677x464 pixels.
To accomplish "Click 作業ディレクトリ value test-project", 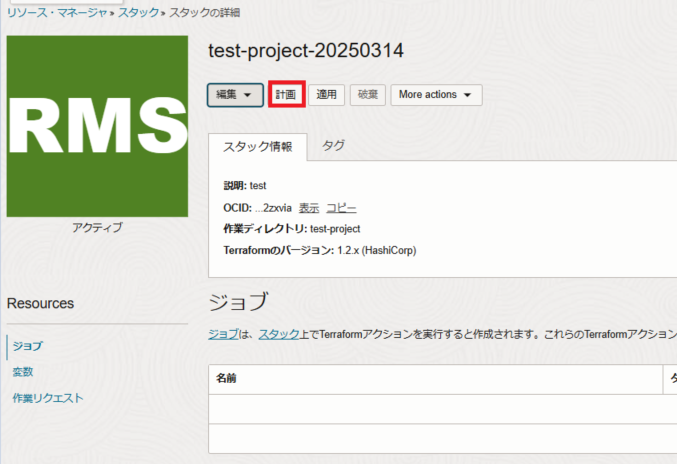I will pyautogui.click(x=335, y=229).
